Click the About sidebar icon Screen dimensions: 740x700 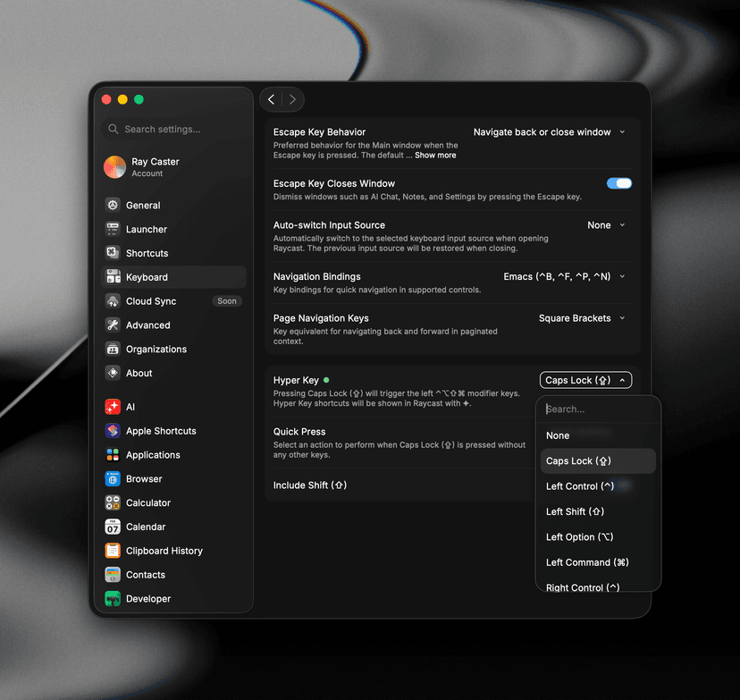(113, 373)
